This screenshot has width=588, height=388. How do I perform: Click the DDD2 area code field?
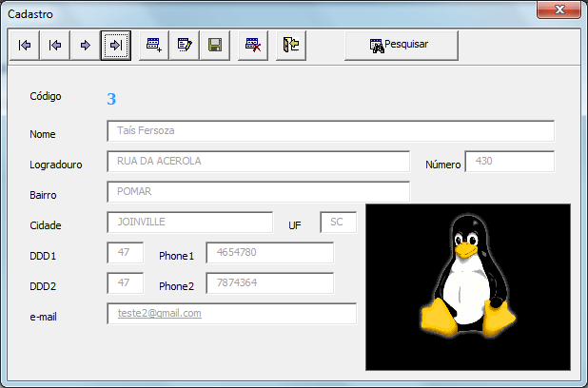125,283
